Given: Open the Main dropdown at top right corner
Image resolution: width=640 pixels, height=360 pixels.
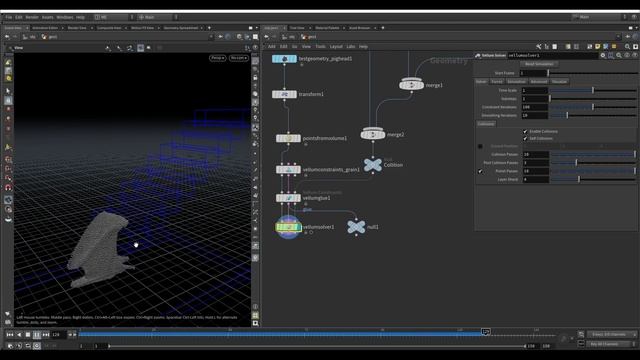Looking at the screenshot, I should point(599,17).
